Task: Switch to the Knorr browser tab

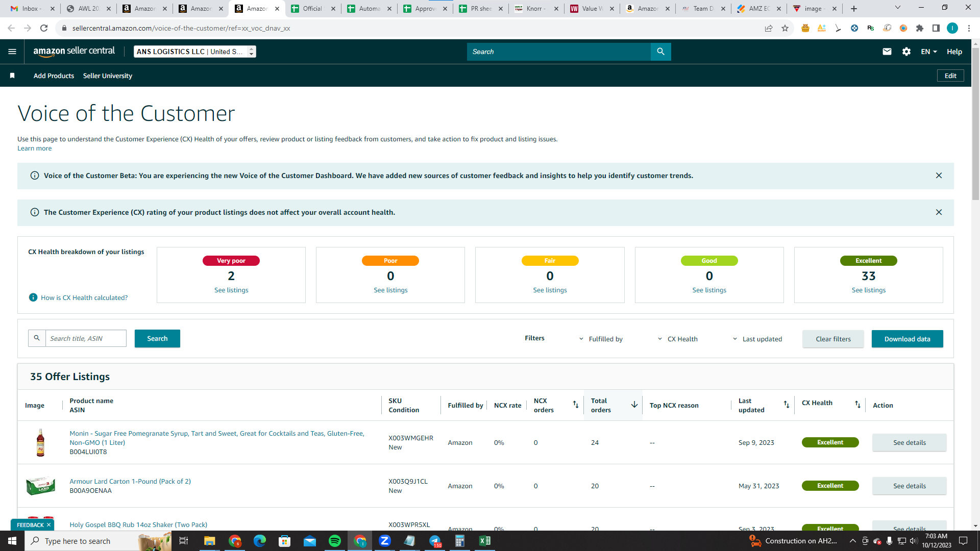Action: (x=537, y=9)
